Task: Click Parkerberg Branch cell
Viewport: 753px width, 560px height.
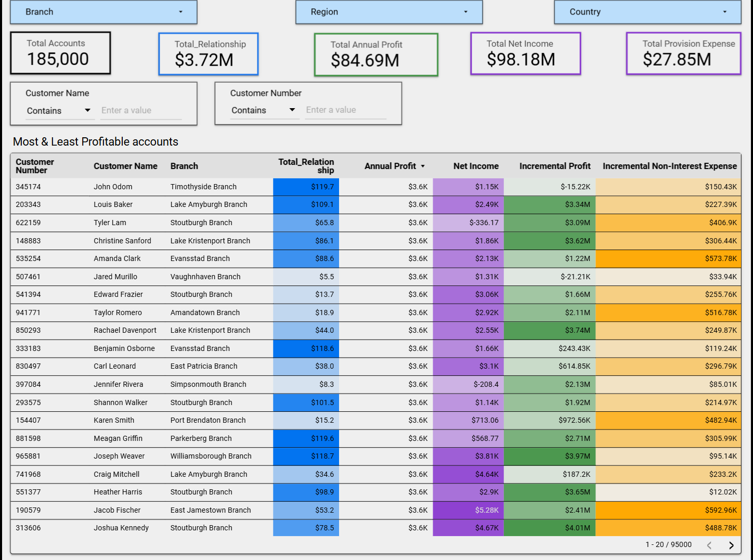Action: [201, 438]
